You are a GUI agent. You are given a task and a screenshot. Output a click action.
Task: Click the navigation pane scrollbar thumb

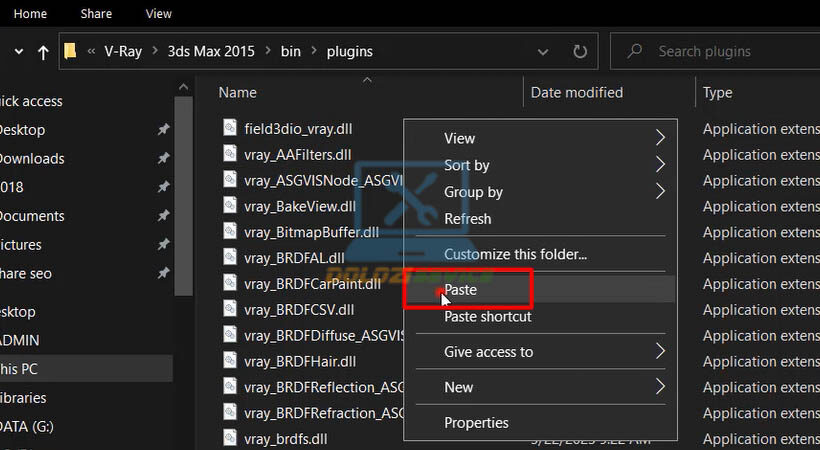pyautogui.click(x=184, y=196)
